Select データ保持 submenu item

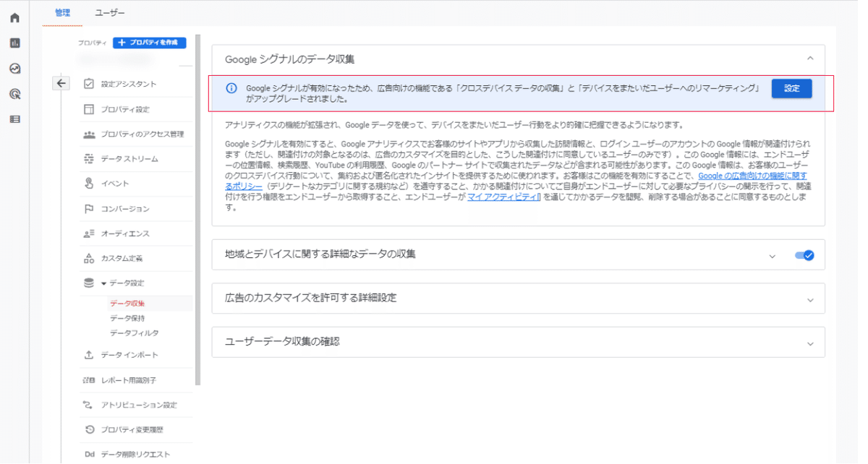pos(127,318)
